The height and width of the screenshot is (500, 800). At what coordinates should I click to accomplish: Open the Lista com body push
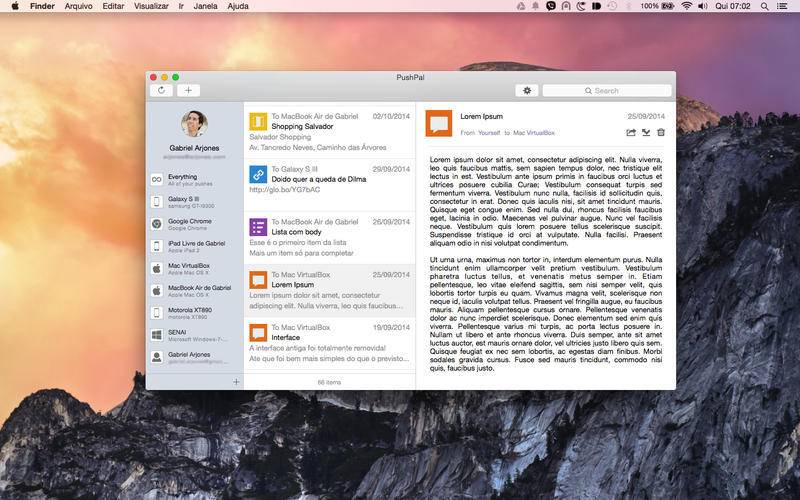pos(330,237)
